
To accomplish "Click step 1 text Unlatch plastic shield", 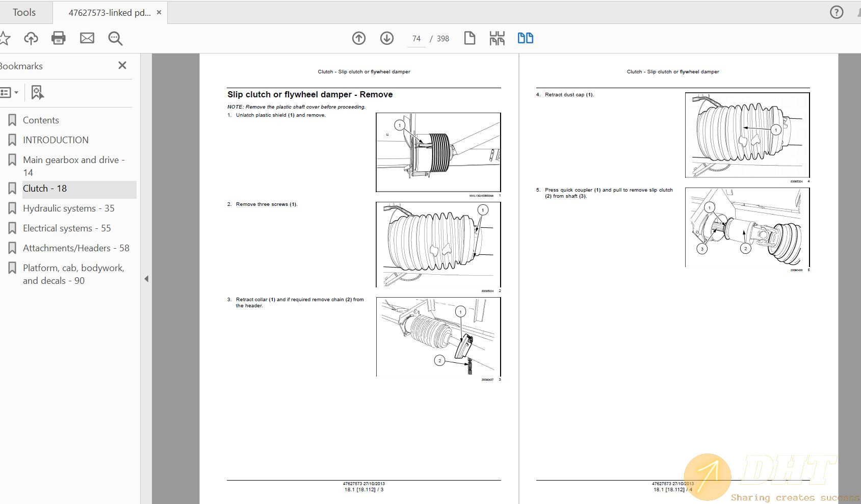I will pos(280,115).
